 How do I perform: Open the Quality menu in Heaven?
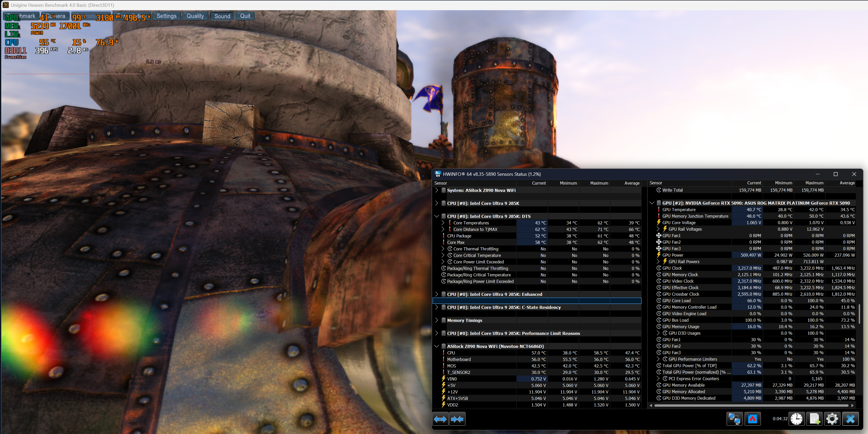click(195, 16)
